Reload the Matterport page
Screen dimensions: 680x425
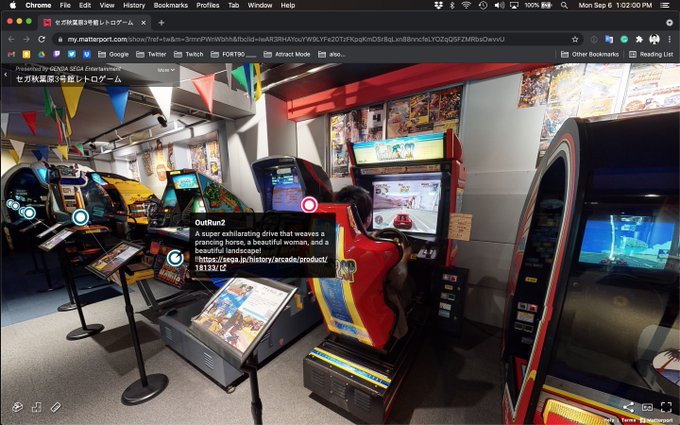(x=42, y=39)
